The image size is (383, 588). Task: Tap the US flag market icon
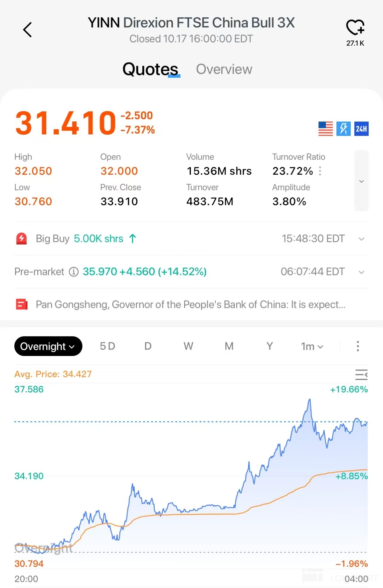325,129
